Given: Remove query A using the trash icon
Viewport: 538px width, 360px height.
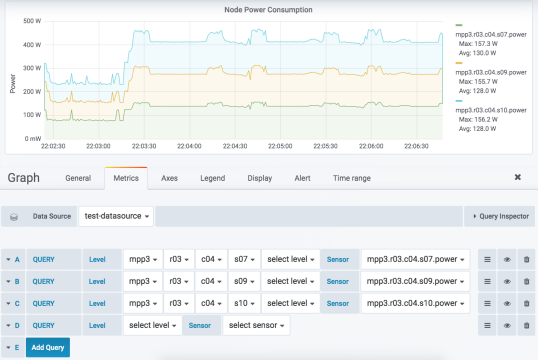Looking at the screenshot, I should [x=526, y=259].
